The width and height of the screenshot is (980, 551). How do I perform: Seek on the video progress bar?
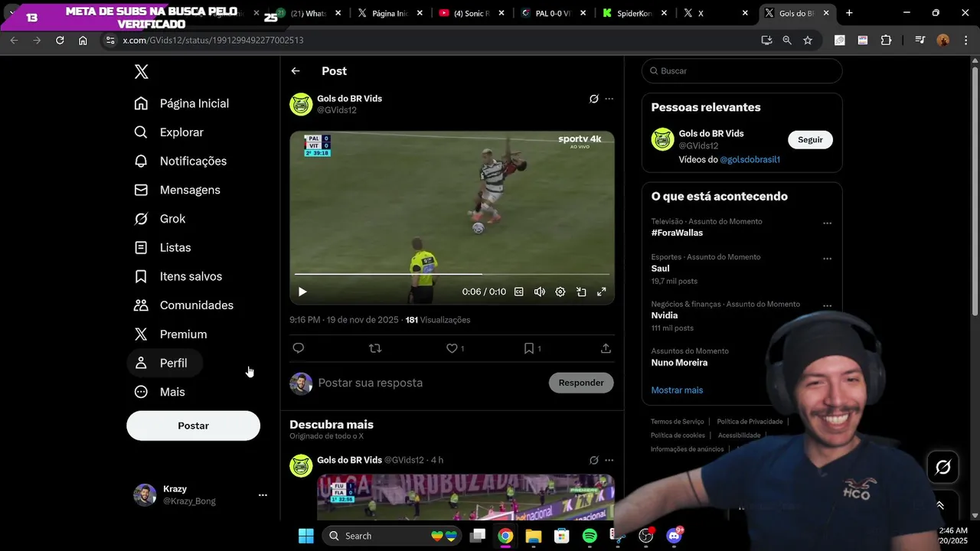(x=452, y=274)
